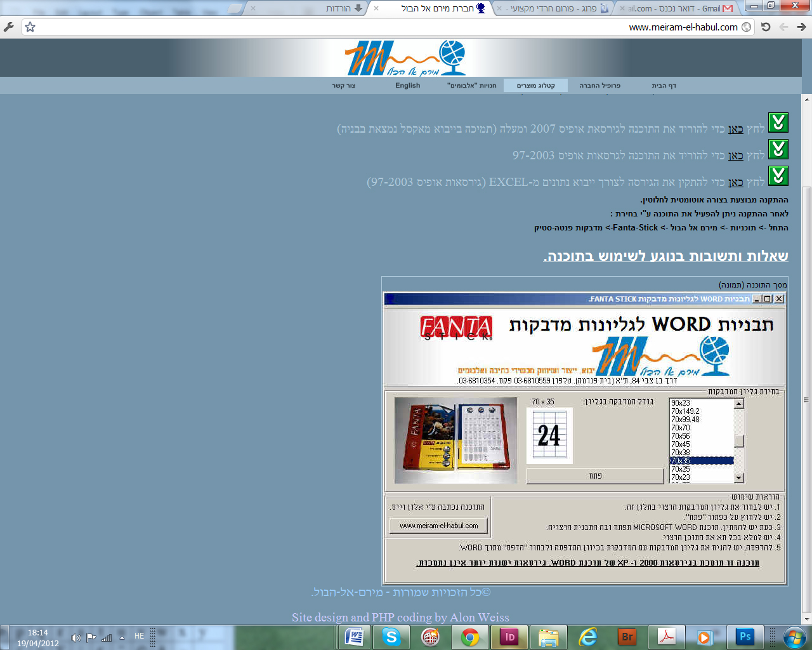Switch the site to English
Image resolution: width=812 pixels, height=650 pixels.
click(x=407, y=86)
